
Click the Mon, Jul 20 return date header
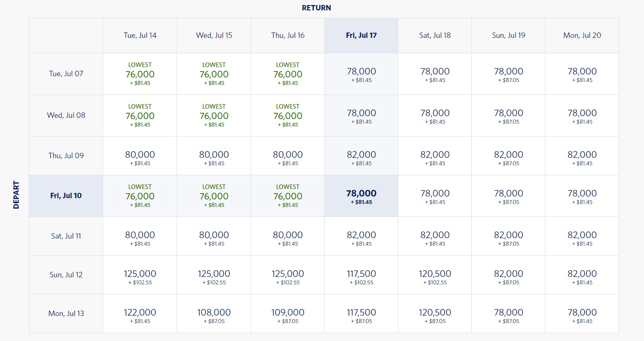point(582,35)
